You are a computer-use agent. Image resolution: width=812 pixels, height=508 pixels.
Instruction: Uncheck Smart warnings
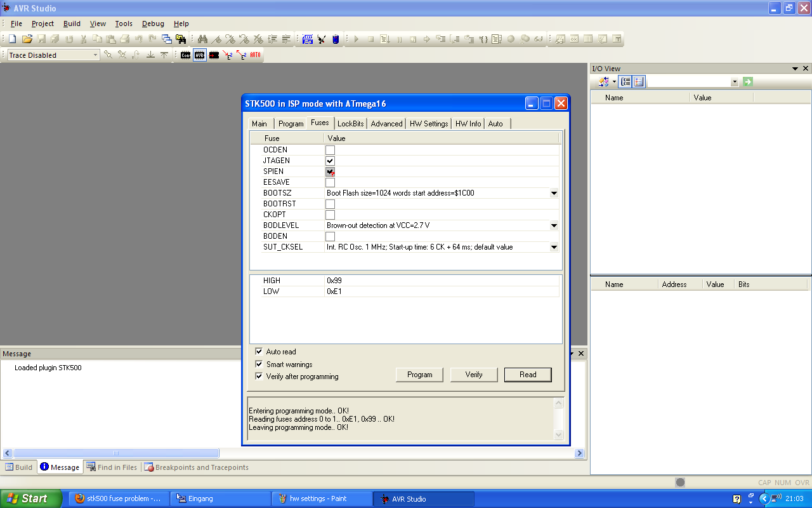(x=259, y=364)
